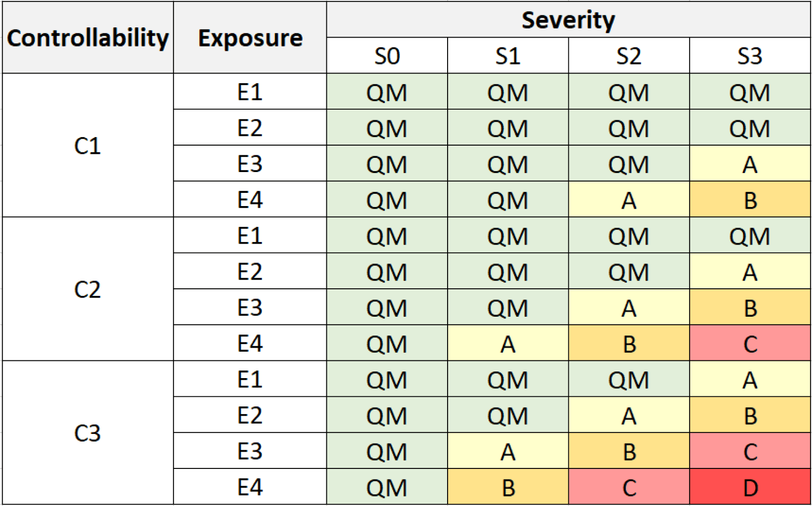
Task: Select the QM cell for C1 E1 S0
Action: point(387,92)
